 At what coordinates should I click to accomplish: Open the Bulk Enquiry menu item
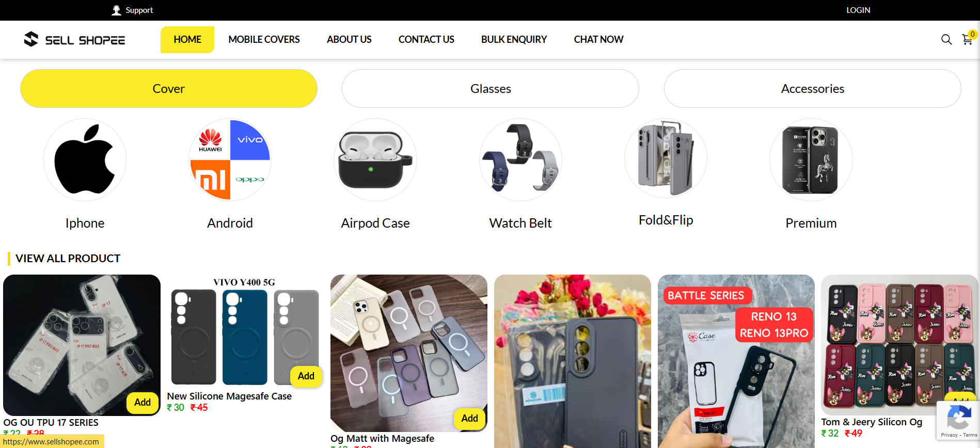pos(514,40)
